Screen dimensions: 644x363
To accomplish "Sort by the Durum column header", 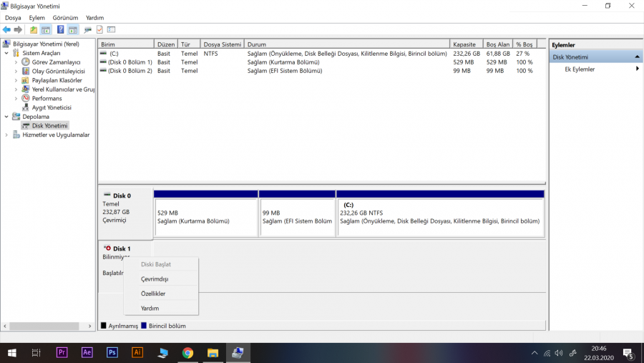I will pyautogui.click(x=347, y=44).
